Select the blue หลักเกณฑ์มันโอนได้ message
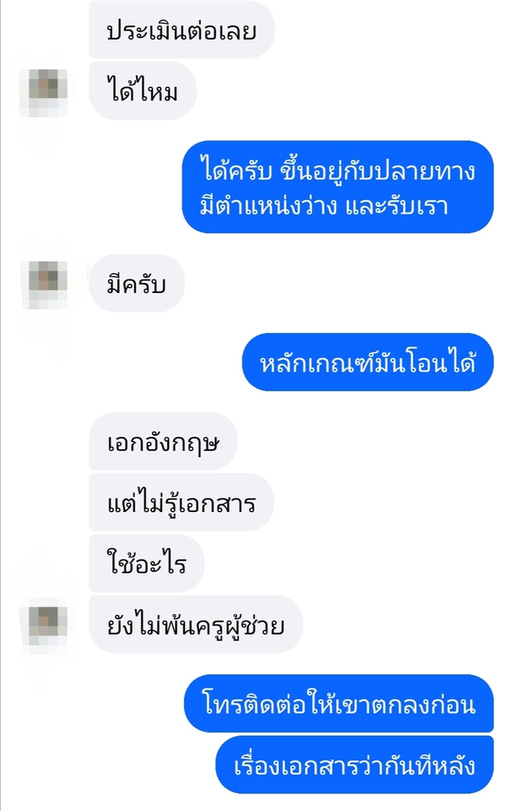Viewport: 532px width, 811px height. tap(367, 362)
